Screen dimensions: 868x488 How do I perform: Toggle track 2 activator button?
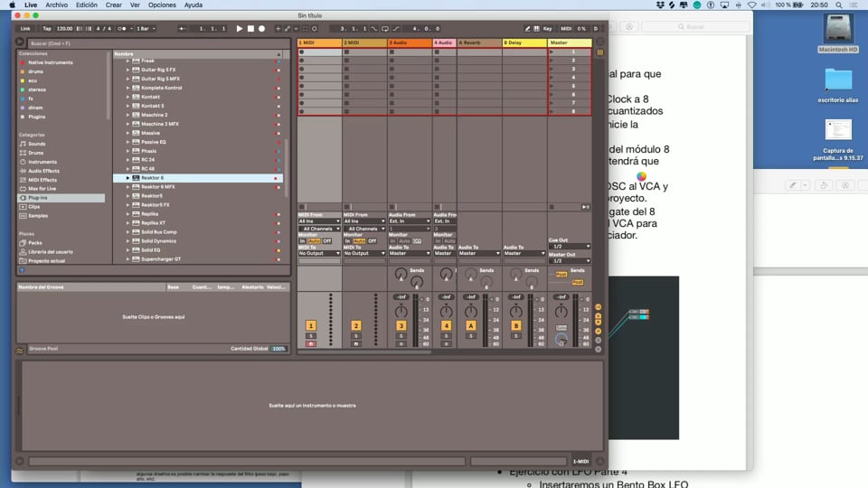[x=356, y=326]
